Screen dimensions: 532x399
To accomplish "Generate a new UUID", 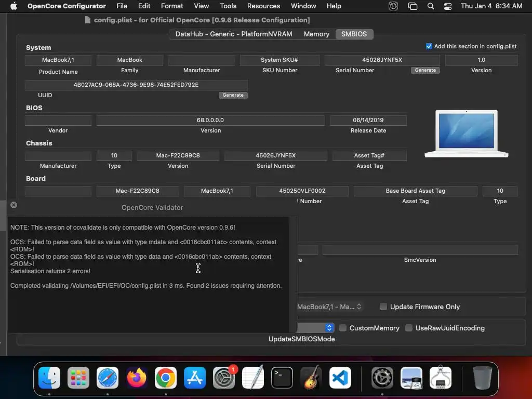I will 233,96.
